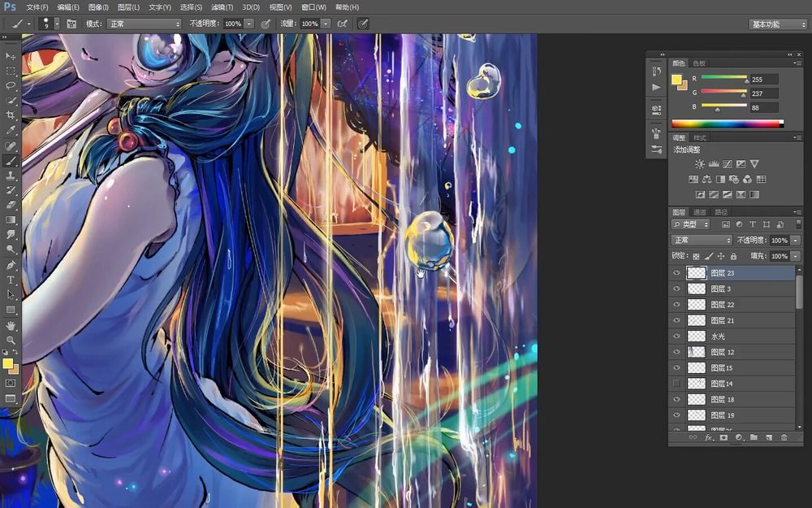The width and height of the screenshot is (812, 508).
Task: Open the layer opacity dropdown arrow
Action: (x=796, y=241)
